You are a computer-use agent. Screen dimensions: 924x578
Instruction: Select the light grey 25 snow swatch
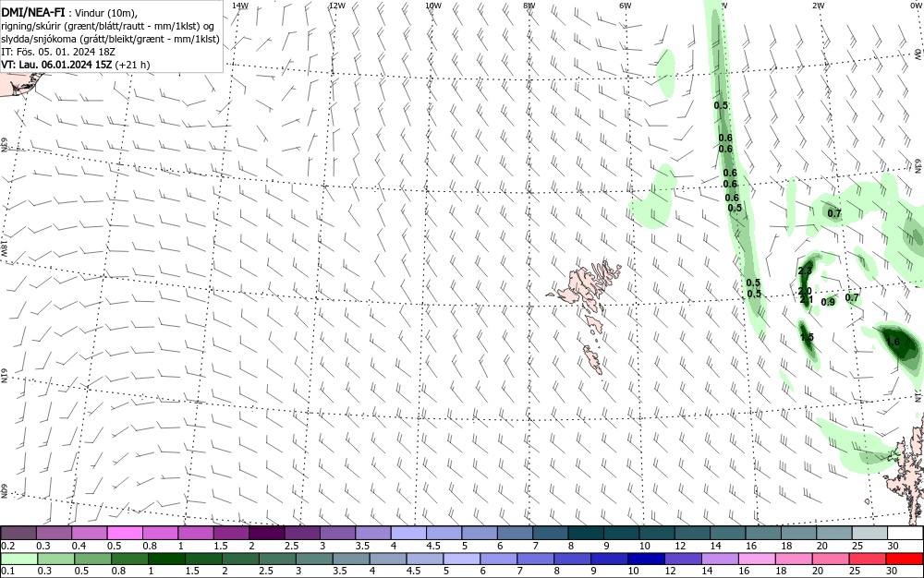[869, 533]
